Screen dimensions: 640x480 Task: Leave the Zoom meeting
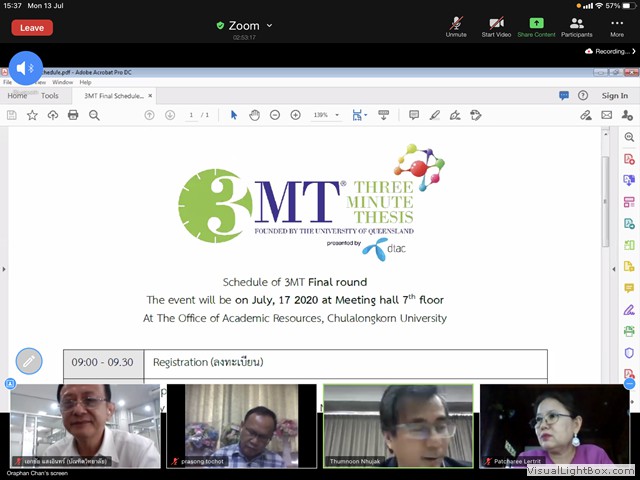pos(32,28)
